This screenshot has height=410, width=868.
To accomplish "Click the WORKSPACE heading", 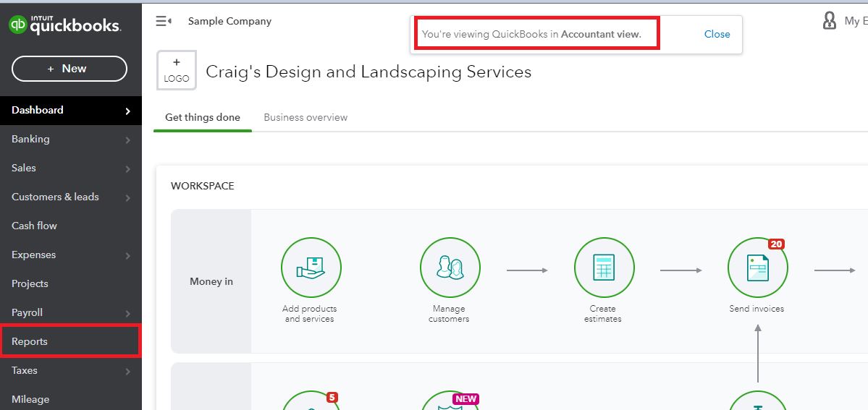I will click(x=203, y=186).
